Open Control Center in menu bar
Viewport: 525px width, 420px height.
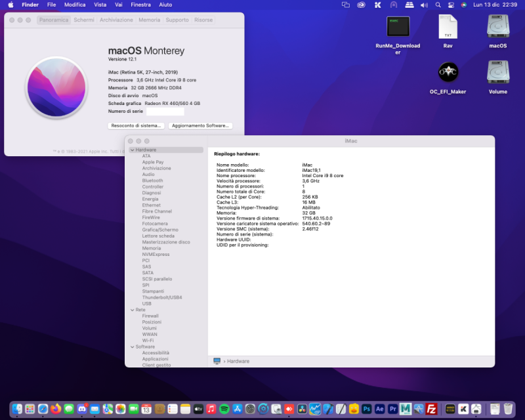coord(451,5)
